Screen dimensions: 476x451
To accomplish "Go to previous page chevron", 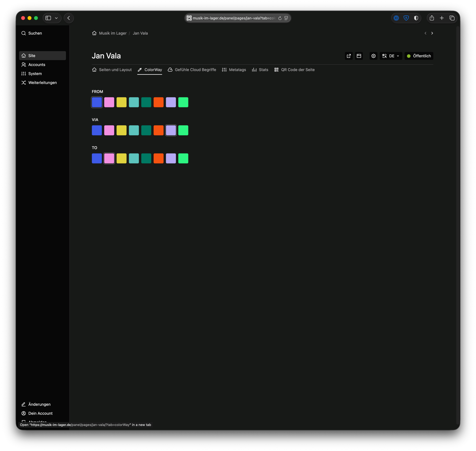I will 425,33.
